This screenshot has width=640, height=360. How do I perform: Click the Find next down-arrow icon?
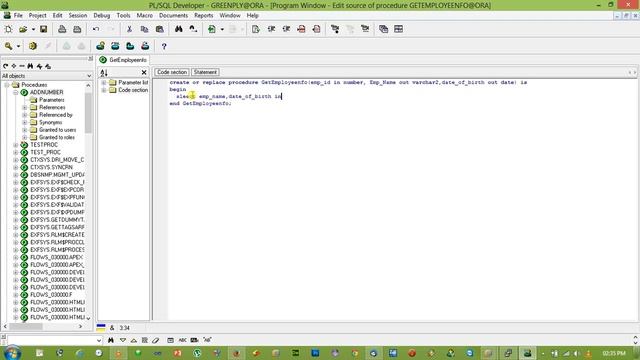coord(122,340)
